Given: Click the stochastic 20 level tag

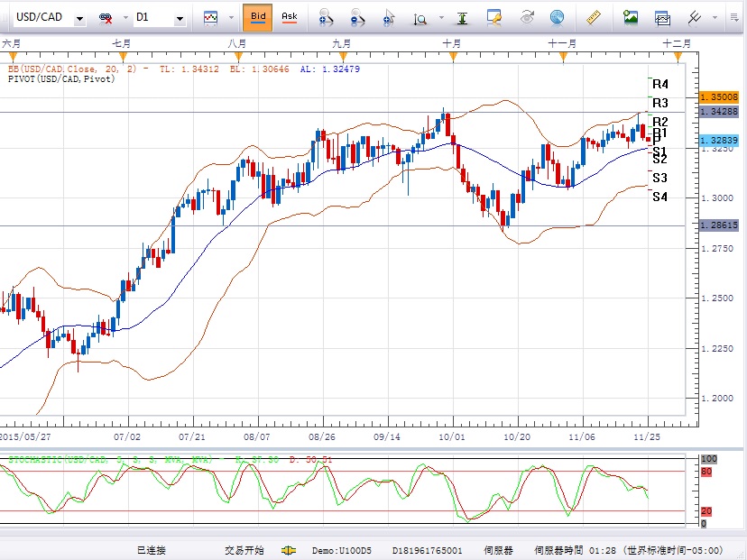Looking at the screenshot, I should tap(706, 511).
